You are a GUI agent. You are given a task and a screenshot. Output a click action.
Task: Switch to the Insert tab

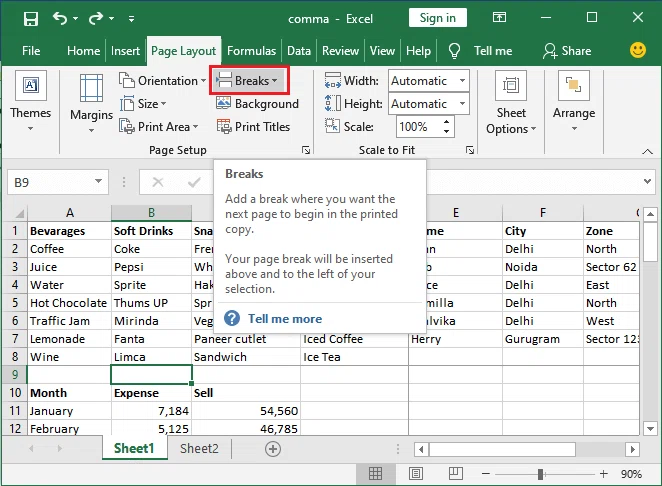[125, 51]
